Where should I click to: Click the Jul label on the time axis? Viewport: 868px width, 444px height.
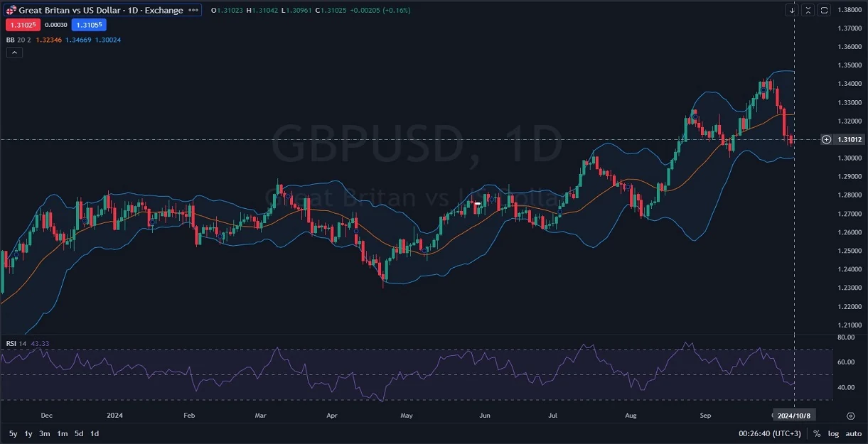552,415
